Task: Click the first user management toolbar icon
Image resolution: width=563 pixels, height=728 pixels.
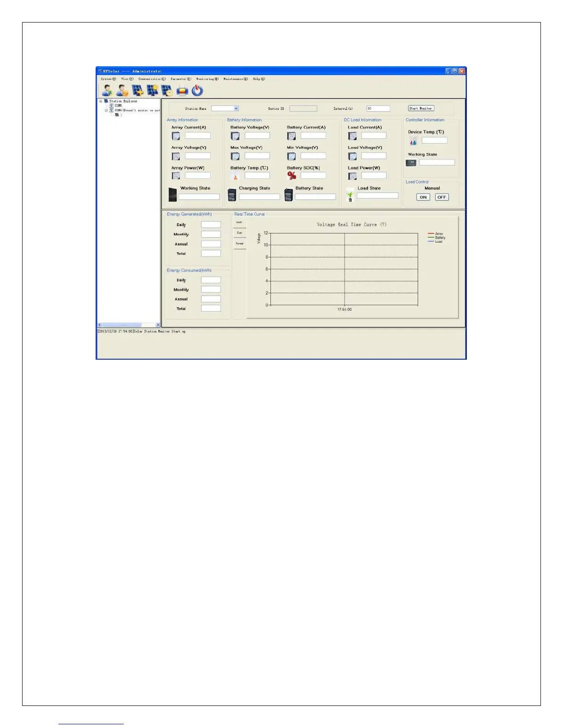Action: (x=107, y=91)
